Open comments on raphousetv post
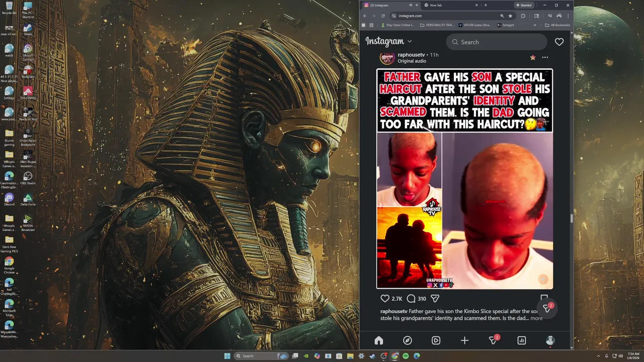This screenshot has height=362, width=644. (411, 299)
